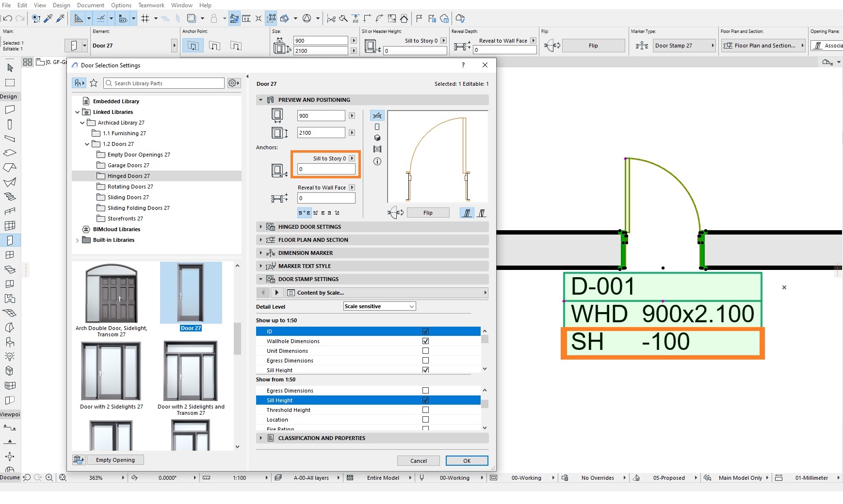
Task: Expand the Hinged Door Settings panel
Action: point(372,227)
